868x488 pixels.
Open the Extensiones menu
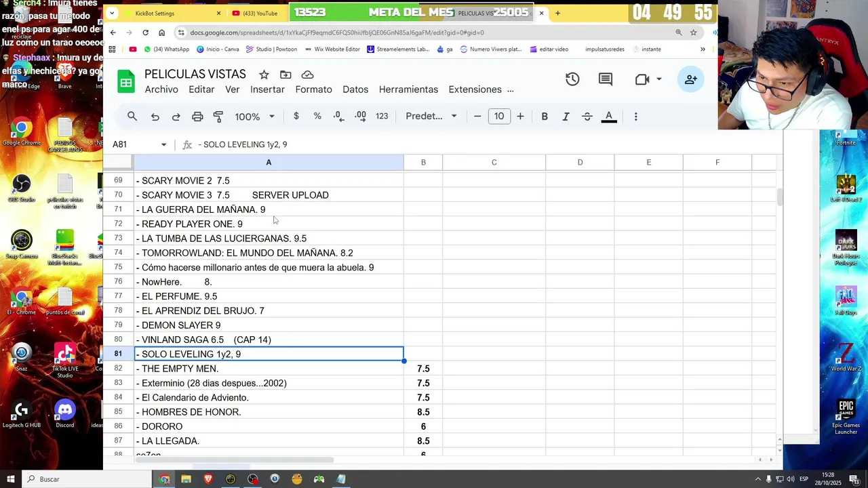[x=475, y=89]
